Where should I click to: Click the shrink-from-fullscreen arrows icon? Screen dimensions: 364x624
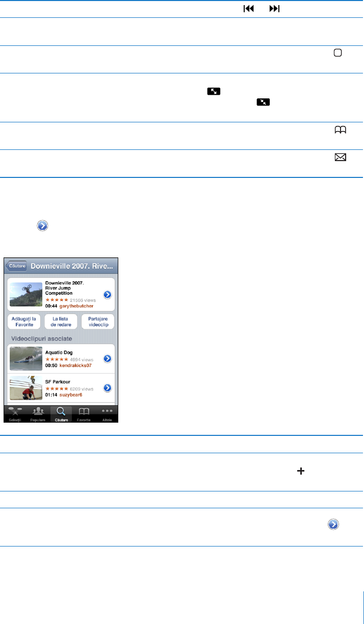[x=263, y=102]
